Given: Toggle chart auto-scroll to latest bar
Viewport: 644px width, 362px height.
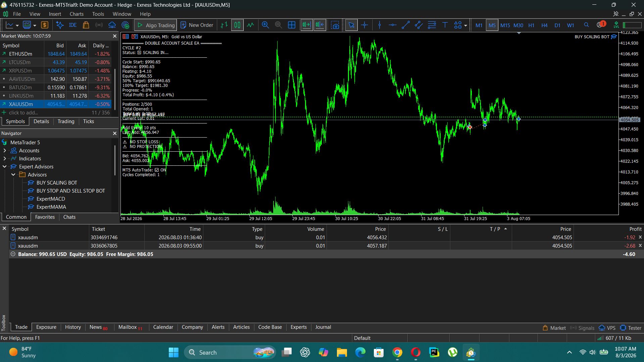Looking at the screenshot, I should tap(306, 25).
